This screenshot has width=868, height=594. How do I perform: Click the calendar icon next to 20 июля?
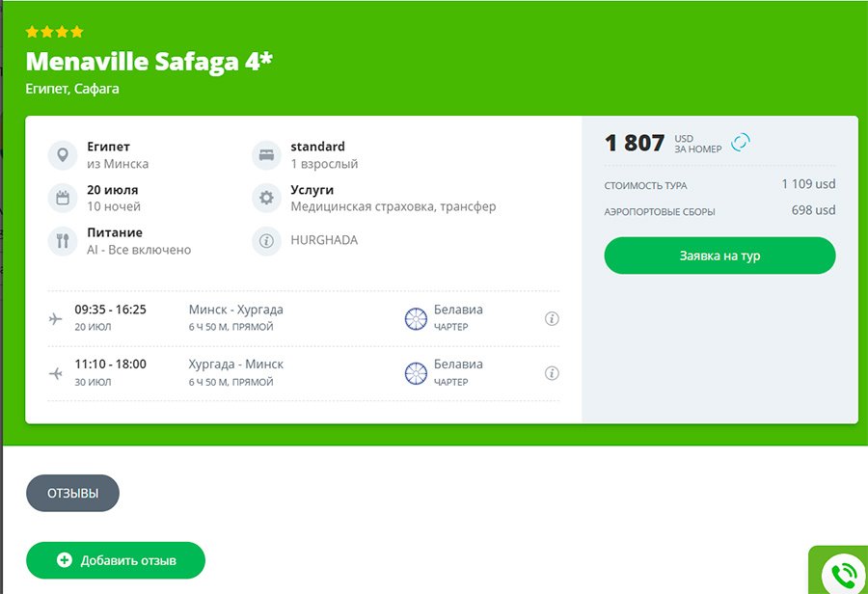tap(63, 198)
